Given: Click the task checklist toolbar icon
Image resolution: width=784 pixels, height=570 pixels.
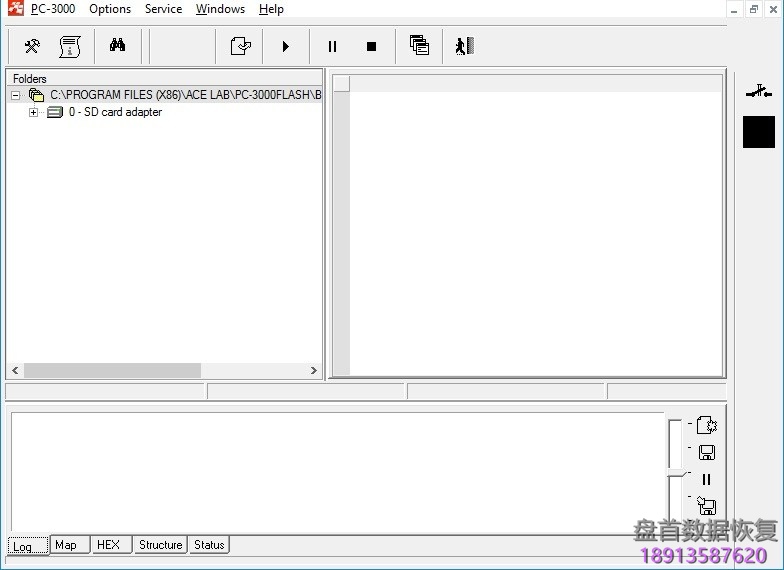Looking at the screenshot, I should [240, 46].
